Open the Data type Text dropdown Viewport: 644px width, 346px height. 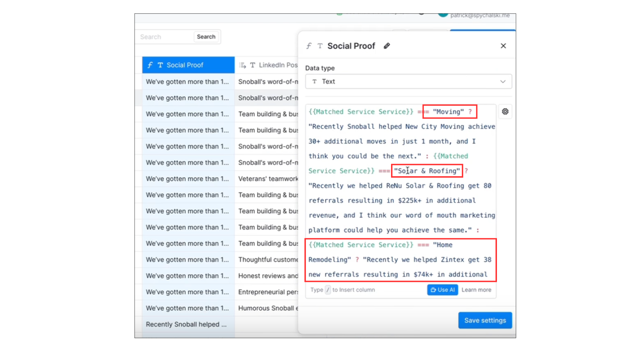pyautogui.click(x=408, y=82)
